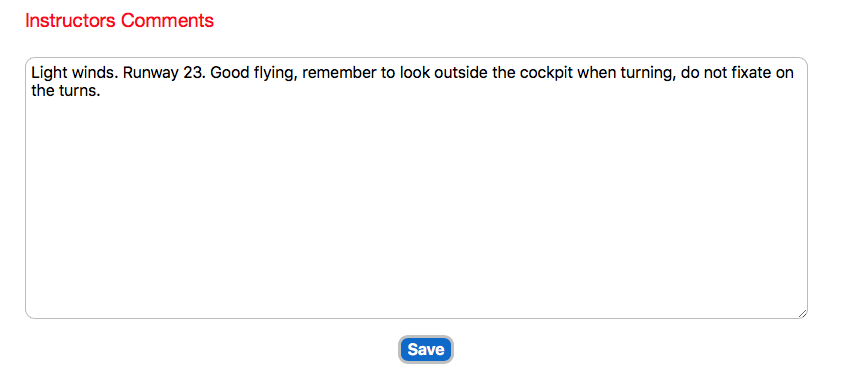Place cursor after 'turns.' on second line
This screenshot has height=371, width=852.
(102, 91)
